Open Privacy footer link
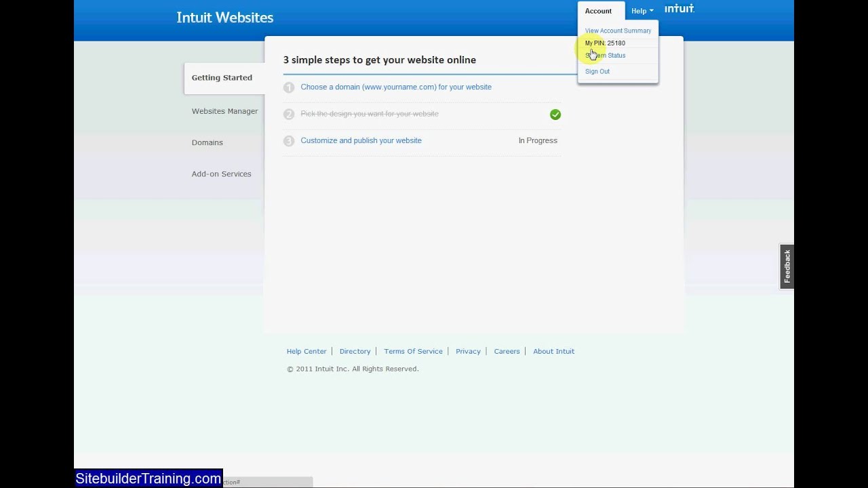Screen dimensions: 868x488 tap(468, 351)
